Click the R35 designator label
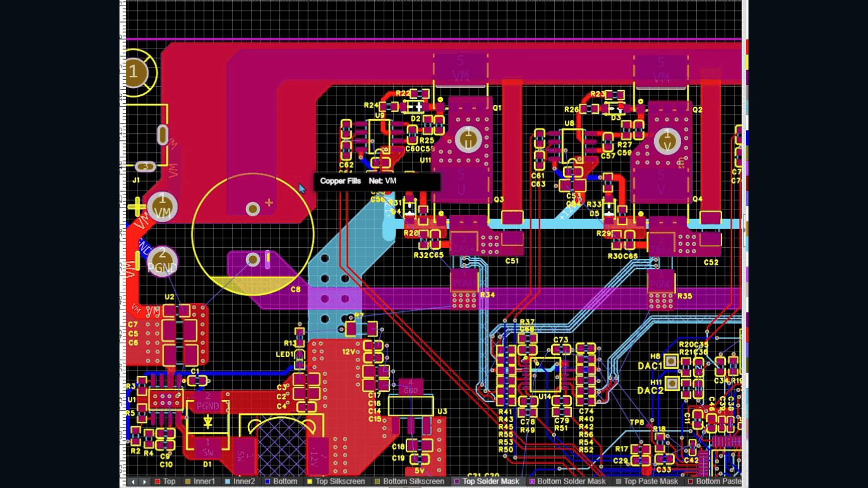868x488 pixels. [684, 296]
